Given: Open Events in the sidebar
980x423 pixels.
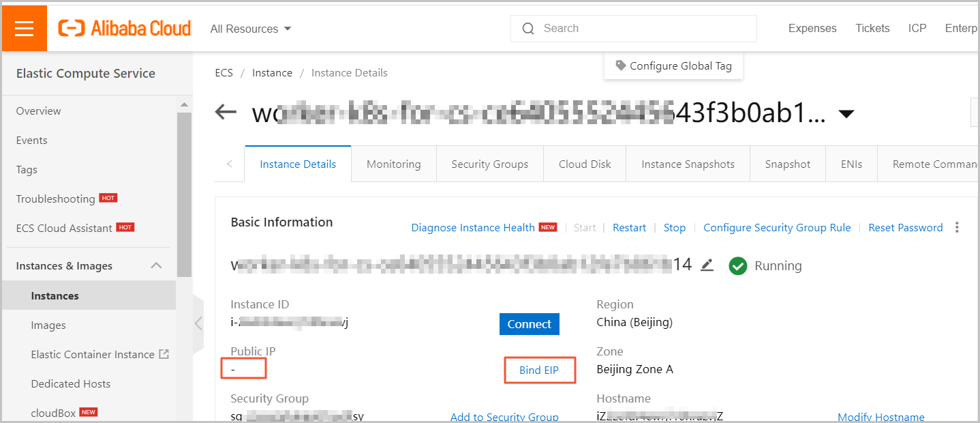Looking at the screenshot, I should 32,140.
